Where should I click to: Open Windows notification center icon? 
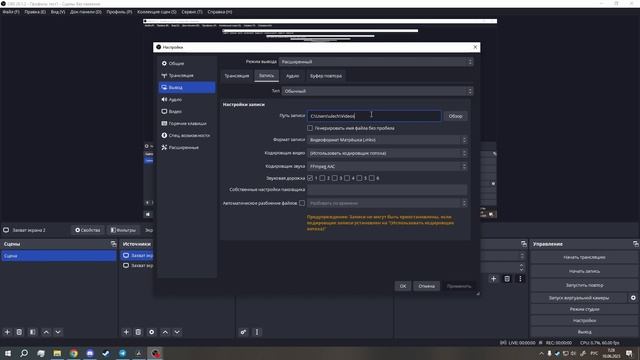pyautogui.click(x=629, y=353)
